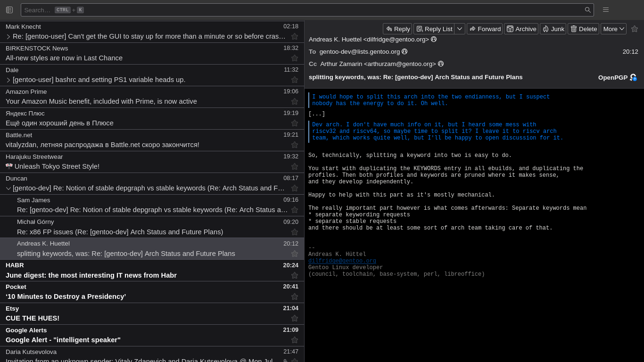Open Sam James's reply in thread
The height and width of the screenshot is (362, 644).
(x=152, y=205)
